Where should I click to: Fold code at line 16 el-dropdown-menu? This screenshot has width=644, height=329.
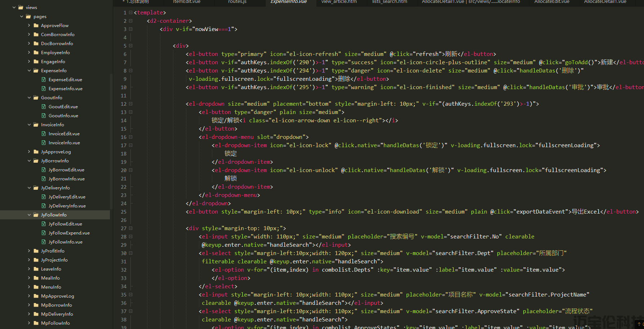(x=131, y=137)
